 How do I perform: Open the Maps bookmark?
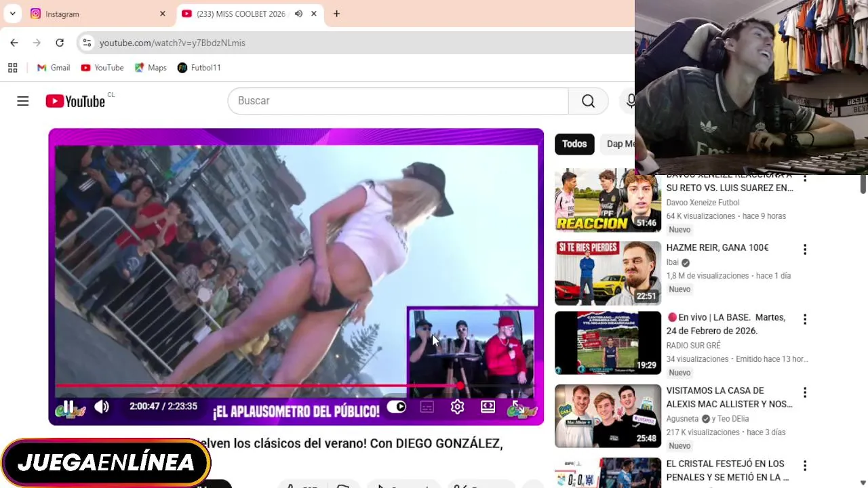[151, 68]
